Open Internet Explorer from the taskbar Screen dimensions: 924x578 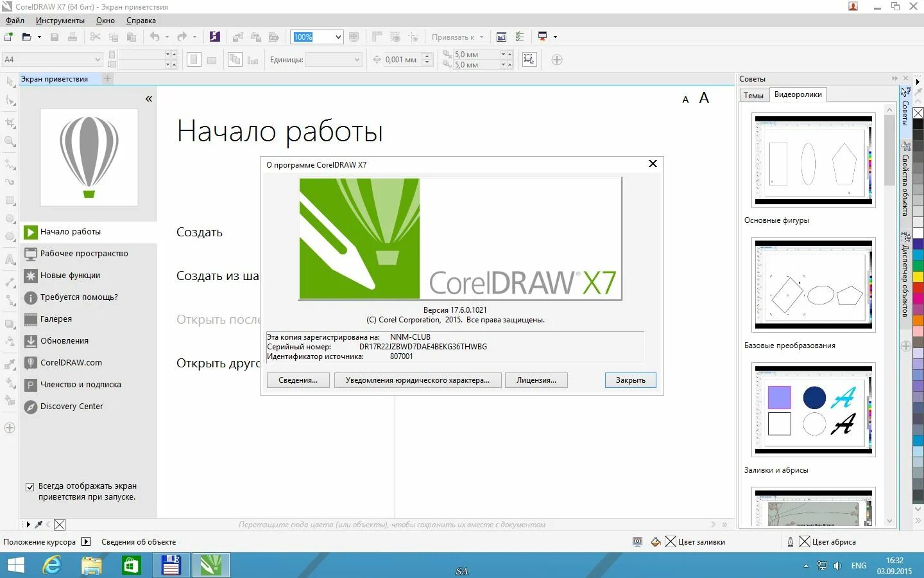point(52,565)
